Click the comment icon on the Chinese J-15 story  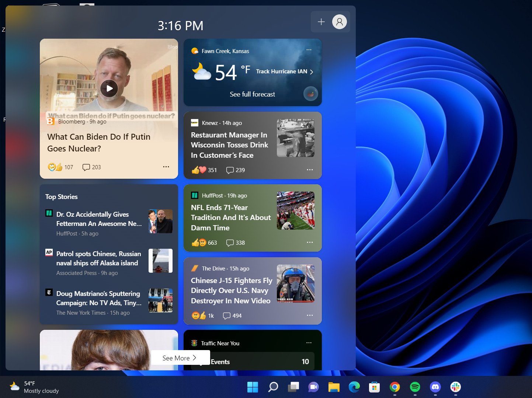[227, 316]
